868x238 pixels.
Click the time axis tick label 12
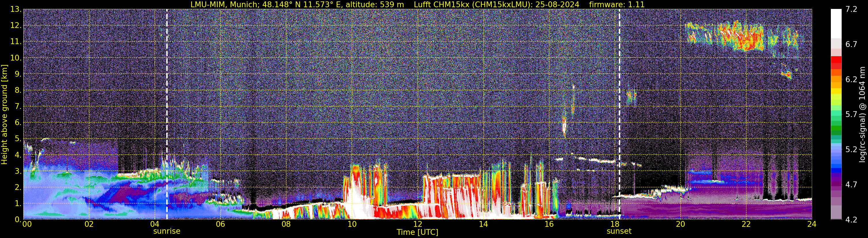[417, 224]
